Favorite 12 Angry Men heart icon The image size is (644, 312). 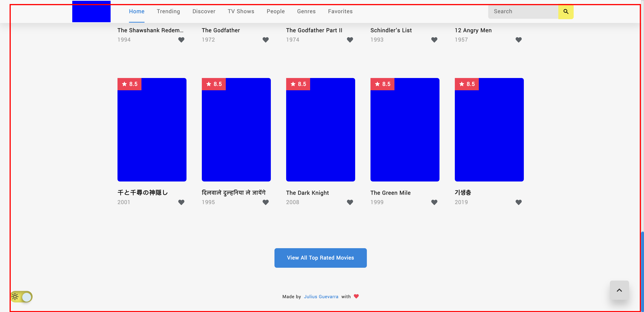[518, 40]
